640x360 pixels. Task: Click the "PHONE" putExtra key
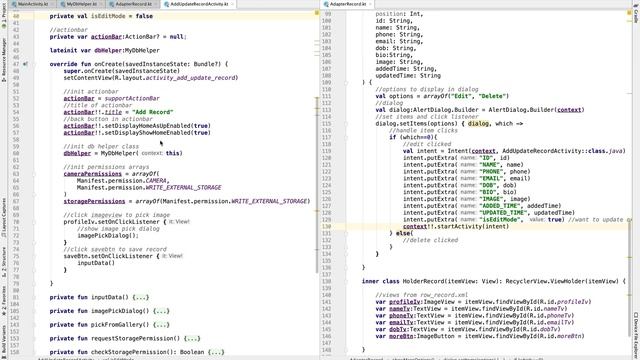pos(492,172)
